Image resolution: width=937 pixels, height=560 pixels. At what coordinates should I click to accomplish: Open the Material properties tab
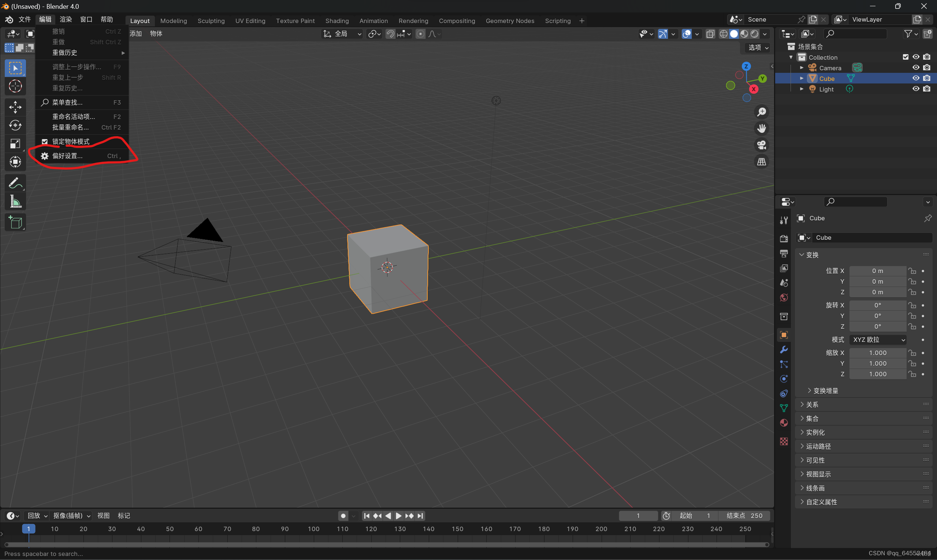784,423
